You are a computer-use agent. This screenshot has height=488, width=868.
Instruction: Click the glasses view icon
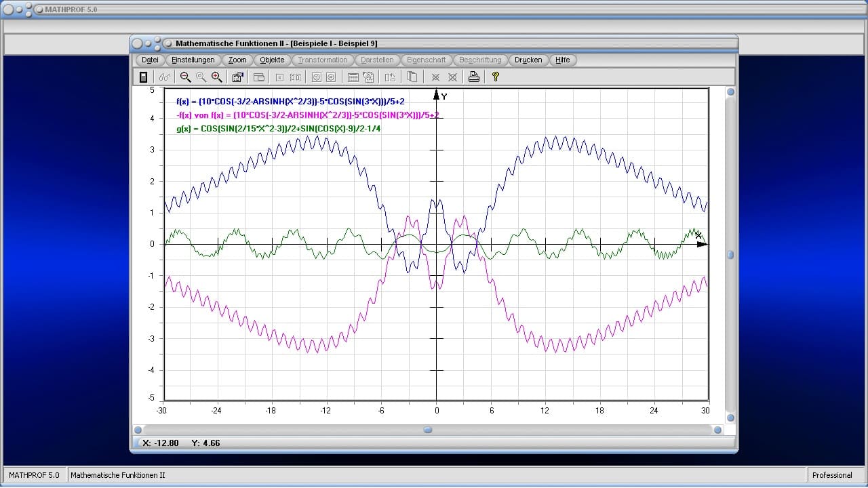[x=165, y=77]
